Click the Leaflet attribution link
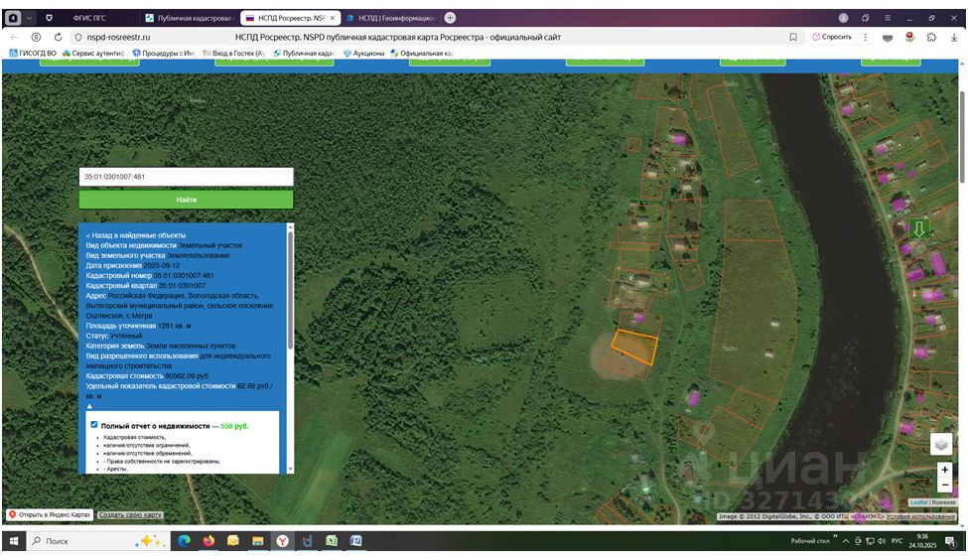968x560 pixels. (x=918, y=502)
